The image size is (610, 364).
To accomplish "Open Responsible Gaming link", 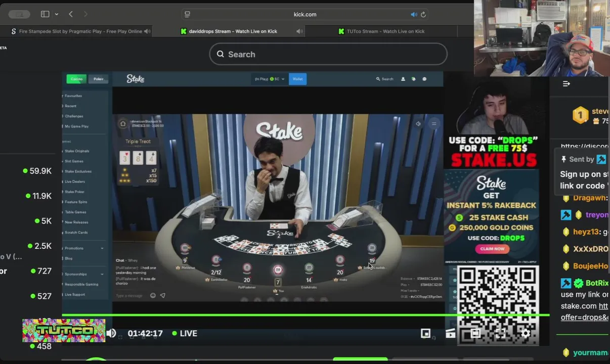I will click(x=81, y=284).
